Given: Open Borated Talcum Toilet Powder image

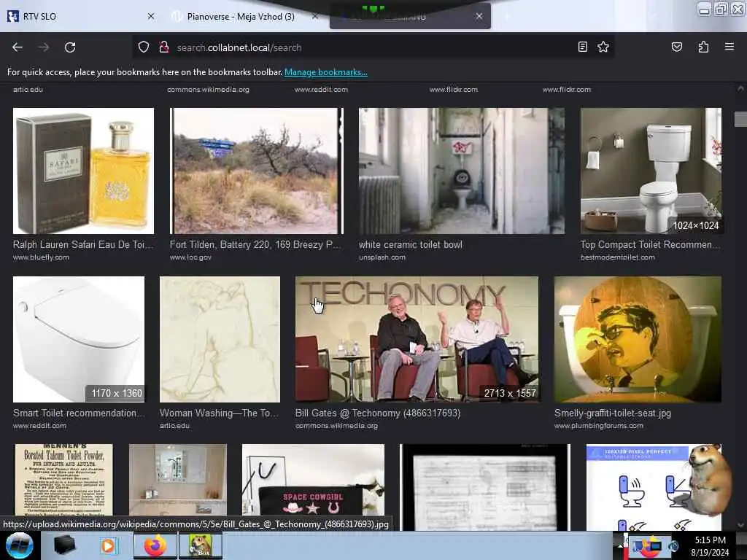Looking at the screenshot, I should pyautogui.click(x=64, y=481).
